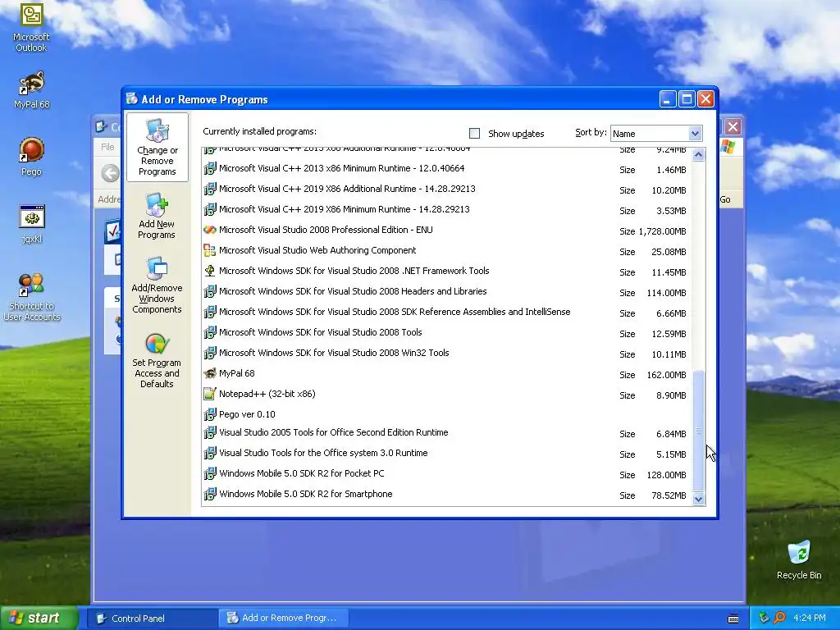The height and width of the screenshot is (630, 840).
Task: Close the Control Panel window behind
Action: click(733, 127)
